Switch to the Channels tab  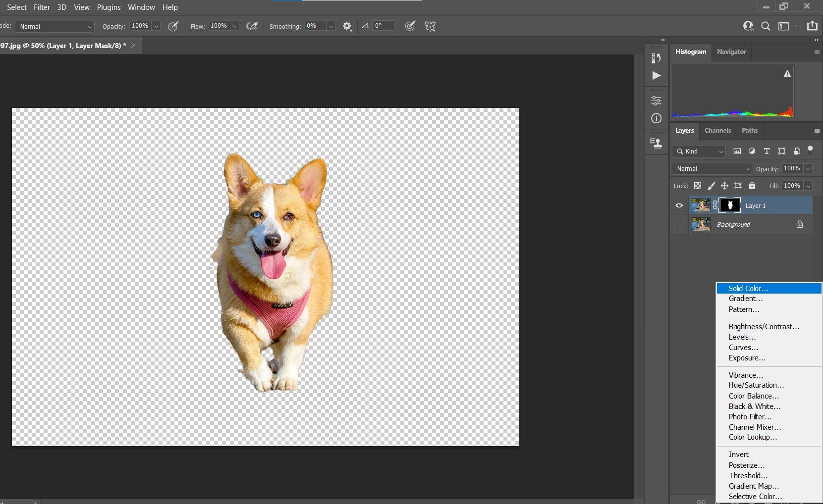tap(717, 131)
